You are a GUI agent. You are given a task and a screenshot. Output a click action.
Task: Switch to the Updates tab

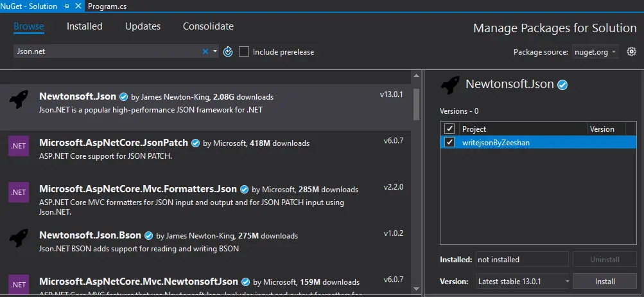[143, 26]
